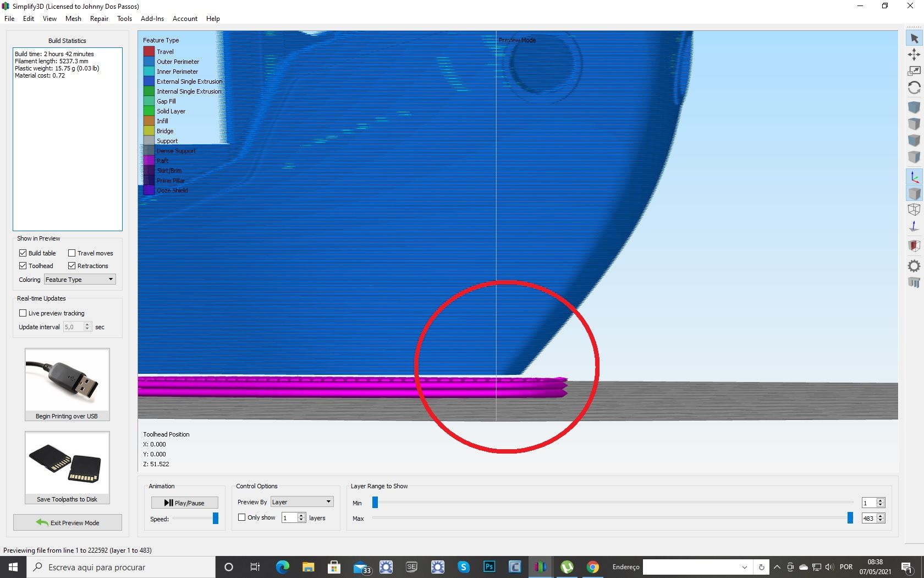Open the Coloring Feature Type dropdown
Viewport: 924px width, 578px height.
click(80, 280)
